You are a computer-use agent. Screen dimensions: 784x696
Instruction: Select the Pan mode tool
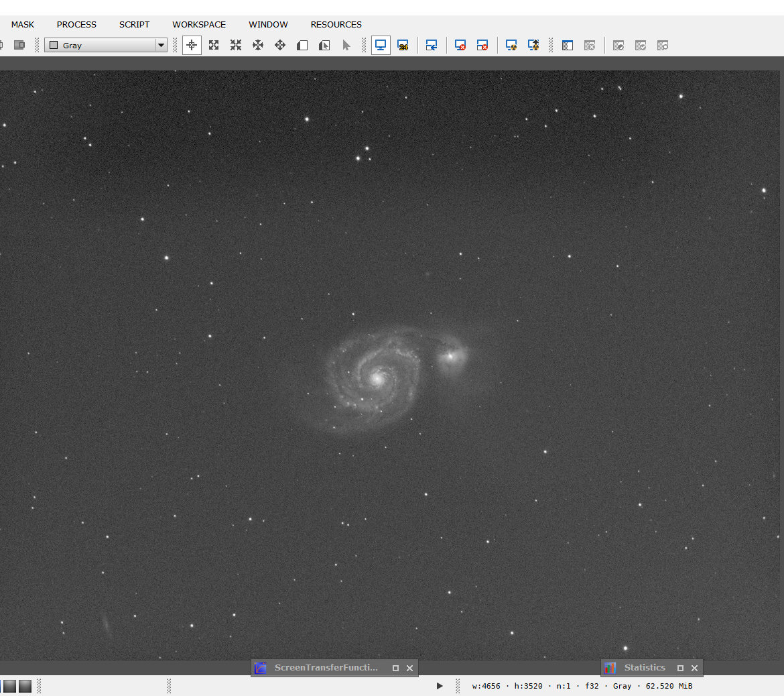258,46
